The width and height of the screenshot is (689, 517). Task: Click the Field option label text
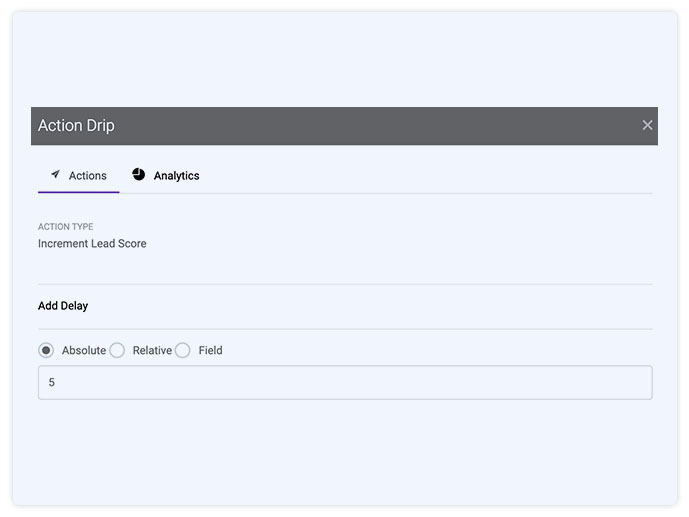click(x=210, y=351)
